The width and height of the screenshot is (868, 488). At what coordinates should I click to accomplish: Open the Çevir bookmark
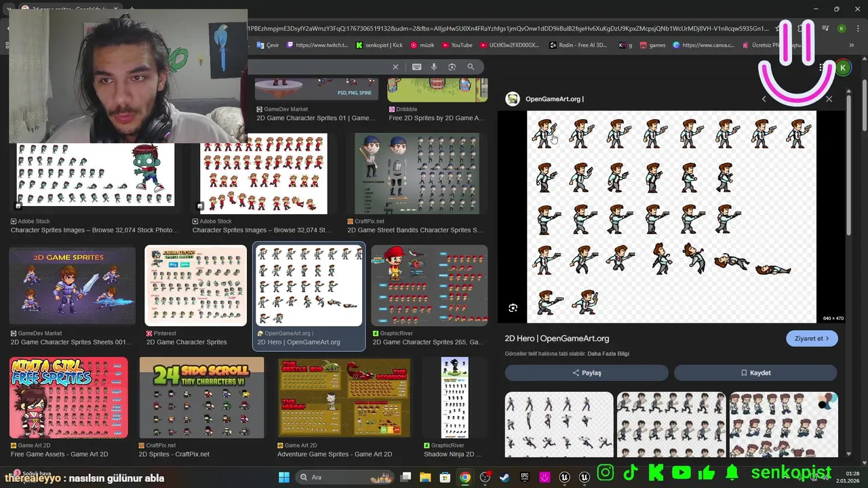pyautogui.click(x=268, y=45)
